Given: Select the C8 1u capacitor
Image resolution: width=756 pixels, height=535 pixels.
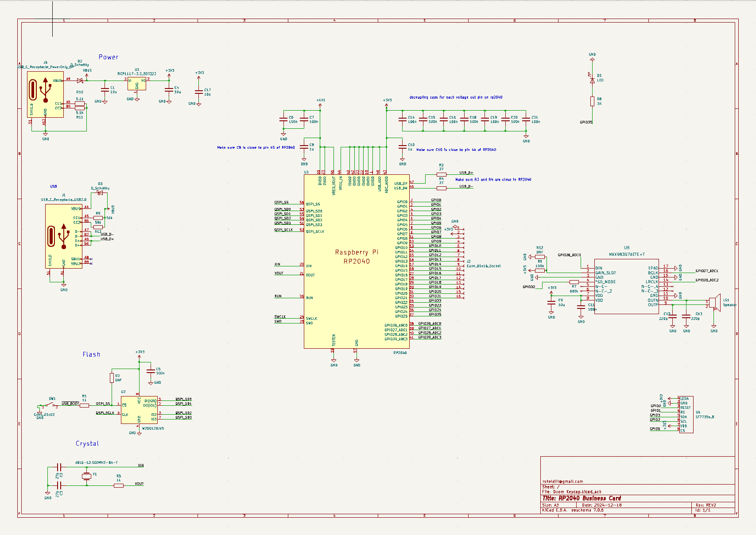Looking at the screenshot, I should tap(304, 146).
